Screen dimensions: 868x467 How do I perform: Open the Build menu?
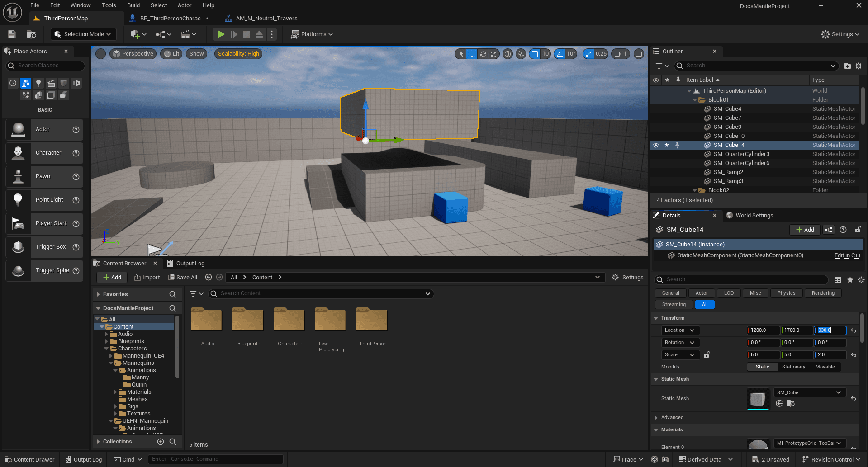pyautogui.click(x=133, y=5)
